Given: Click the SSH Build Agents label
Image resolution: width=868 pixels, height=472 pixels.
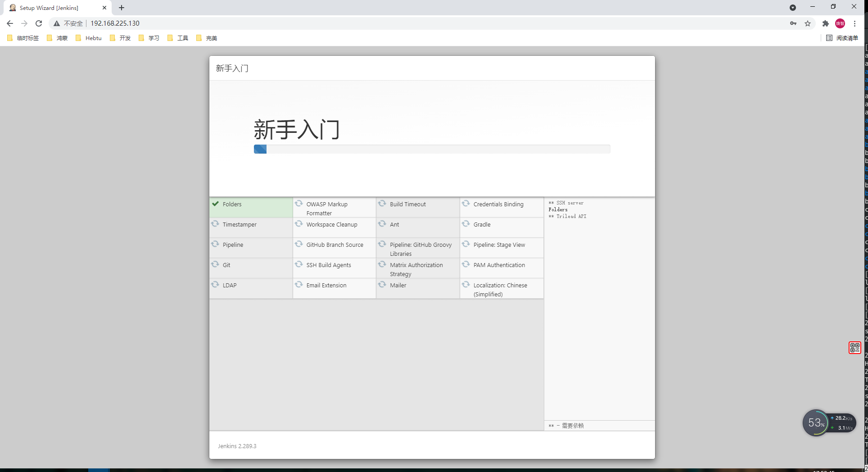Looking at the screenshot, I should (329, 265).
